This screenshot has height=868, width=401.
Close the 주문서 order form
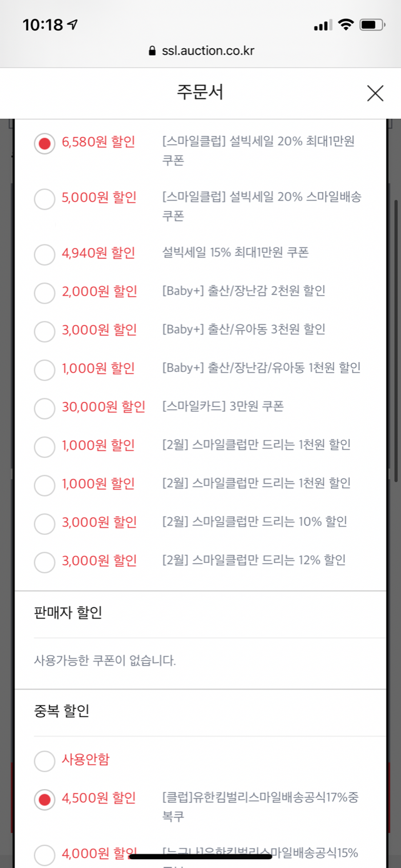coord(375,94)
